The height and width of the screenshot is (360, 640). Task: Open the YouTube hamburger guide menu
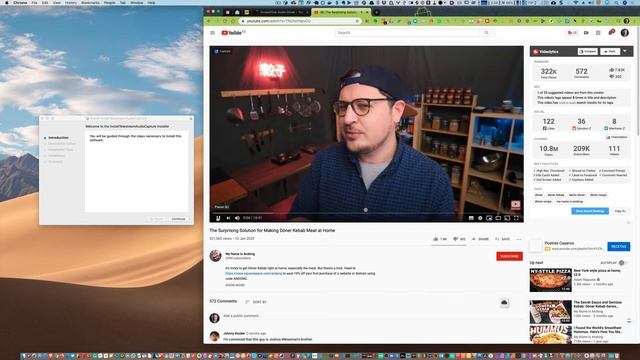[212, 33]
